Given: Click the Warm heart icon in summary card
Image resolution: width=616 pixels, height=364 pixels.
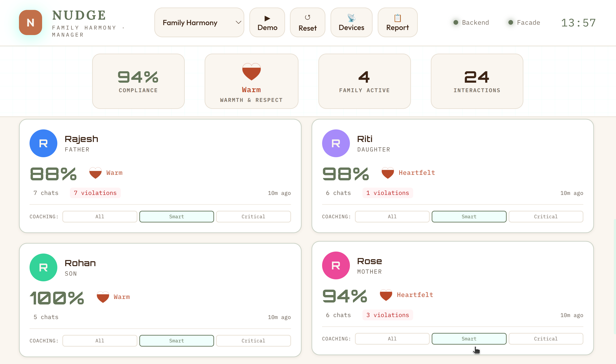Looking at the screenshot, I should (251, 72).
